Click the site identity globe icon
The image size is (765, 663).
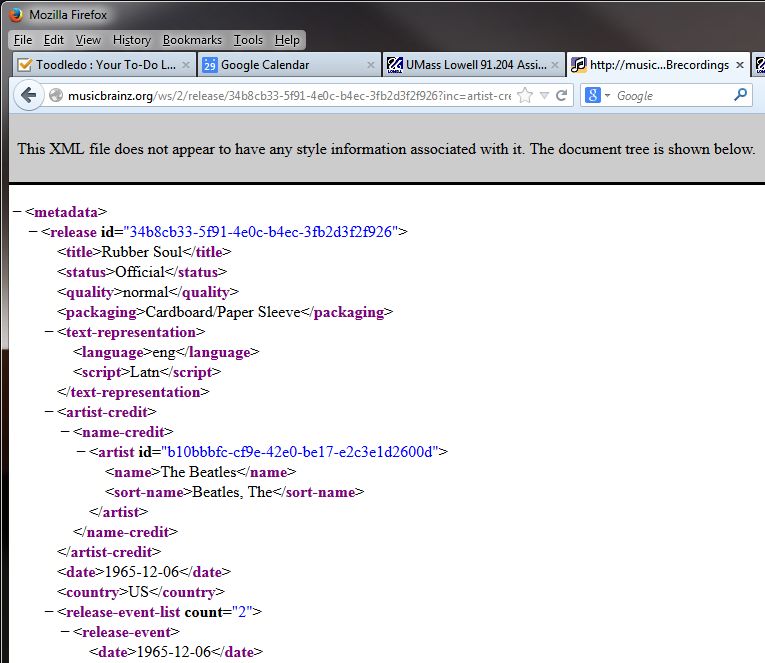pos(56,95)
